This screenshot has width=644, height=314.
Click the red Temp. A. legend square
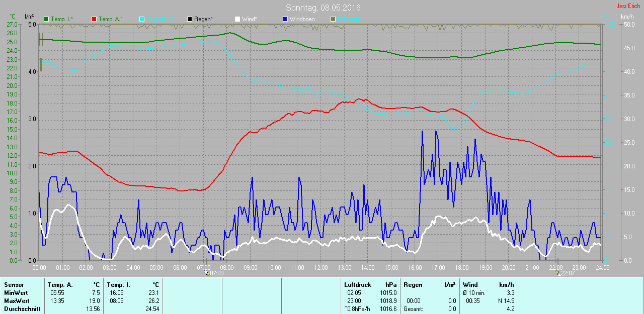tap(94, 19)
